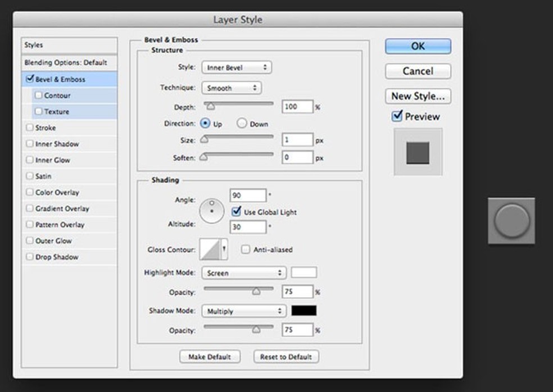Click the Gloss Contour curve thumbnail
This screenshot has height=392, width=553.
coord(210,249)
